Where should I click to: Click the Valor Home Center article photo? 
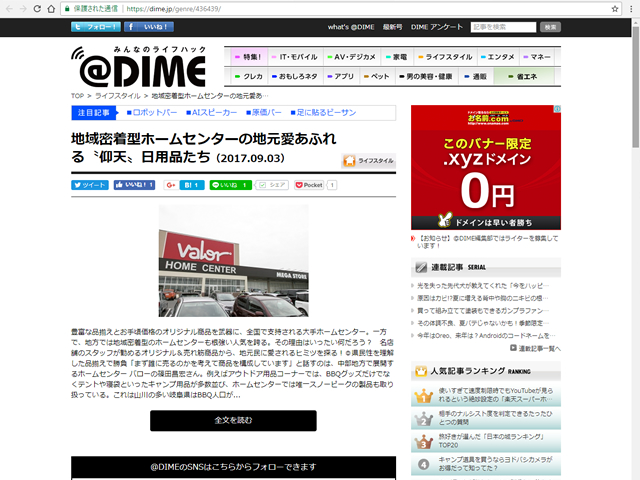[x=233, y=261]
